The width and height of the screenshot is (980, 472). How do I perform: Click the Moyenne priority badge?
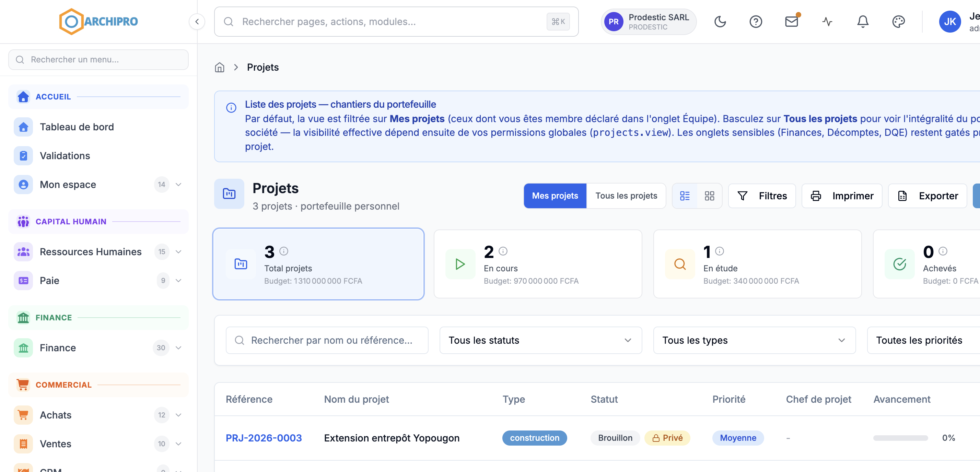(x=738, y=438)
